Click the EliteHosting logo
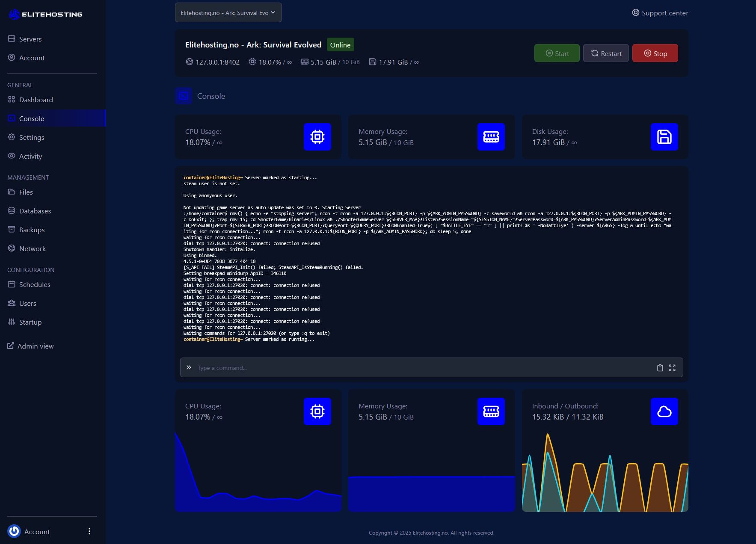This screenshot has height=544, width=756. [45, 14]
